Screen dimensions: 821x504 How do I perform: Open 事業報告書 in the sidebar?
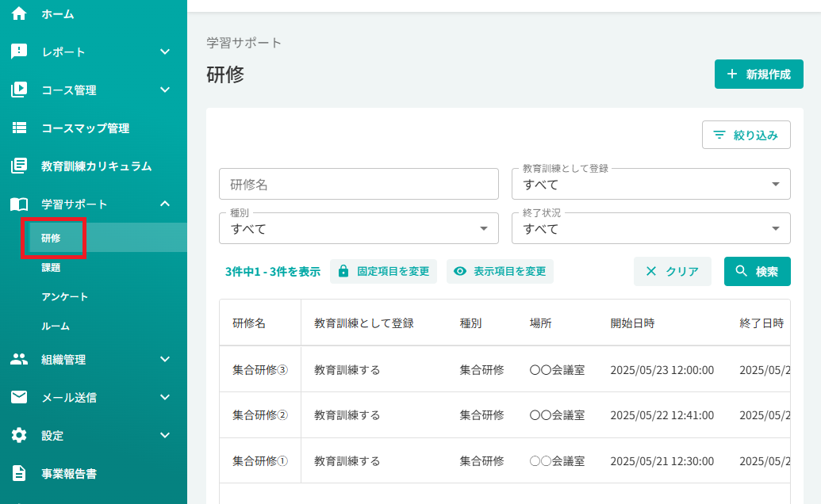click(69, 474)
